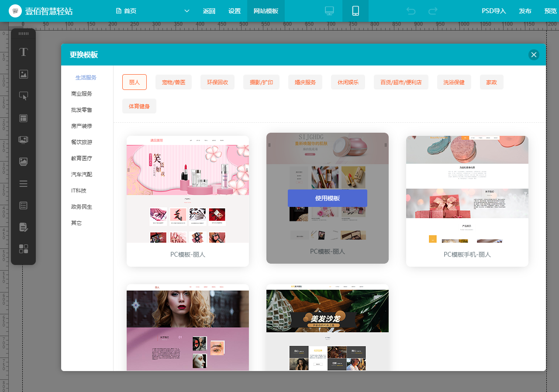Screen dimensions: 559x392
Task: Select the navigation menu lines icon
Action: pyautogui.click(x=24, y=183)
